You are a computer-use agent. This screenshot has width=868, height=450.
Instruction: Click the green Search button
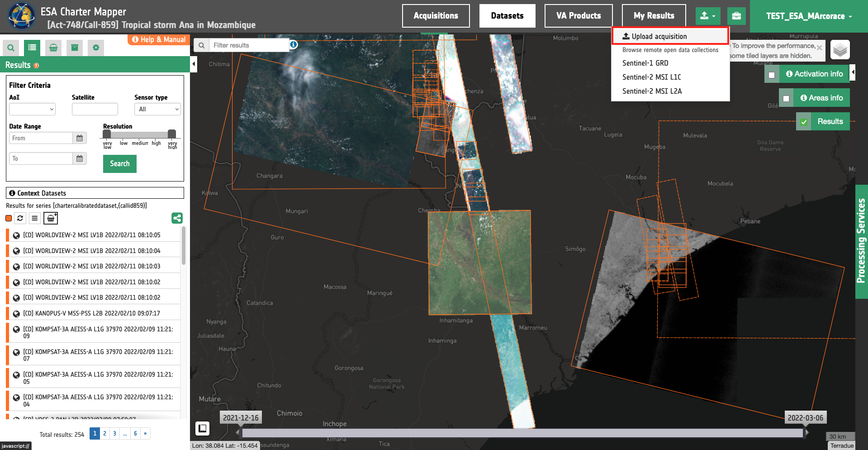tap(120, 164)
